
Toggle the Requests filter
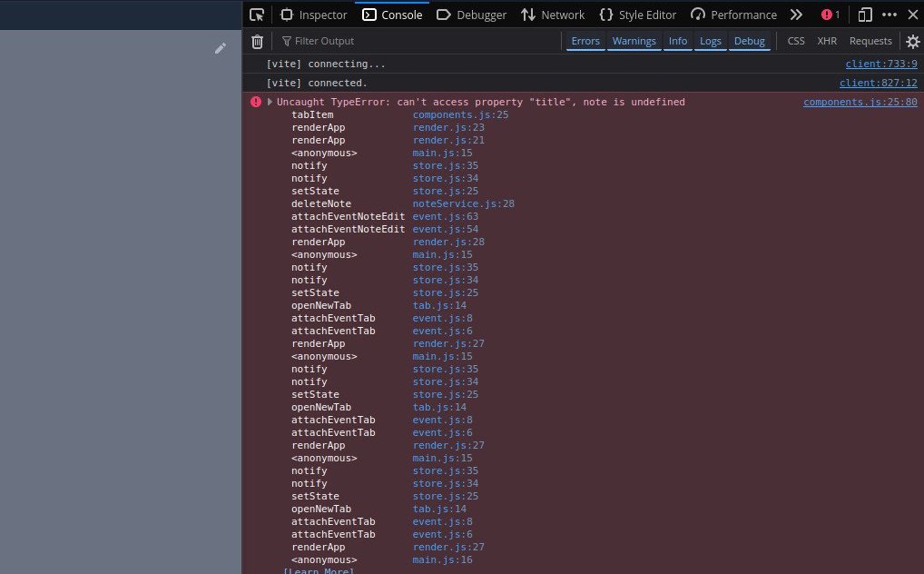pos(870,41)
